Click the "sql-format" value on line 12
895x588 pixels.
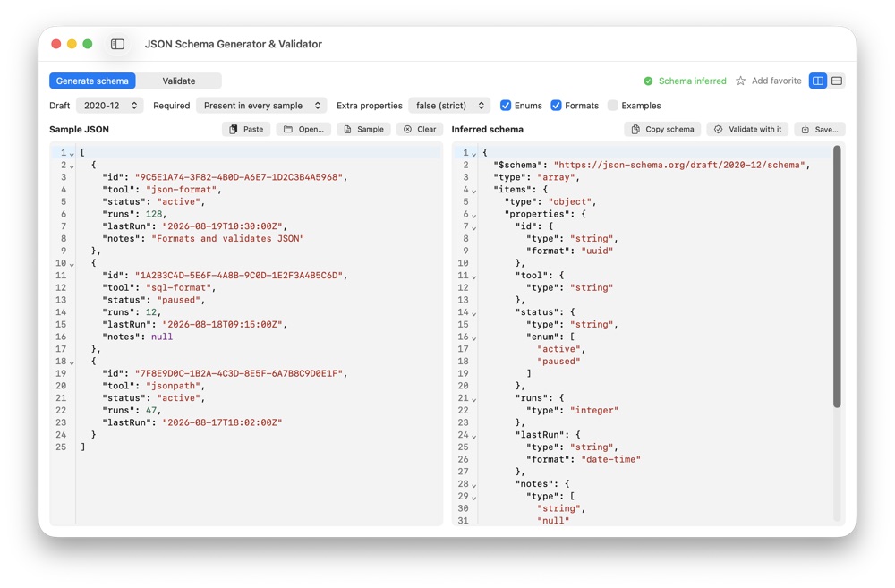point(179,287)
